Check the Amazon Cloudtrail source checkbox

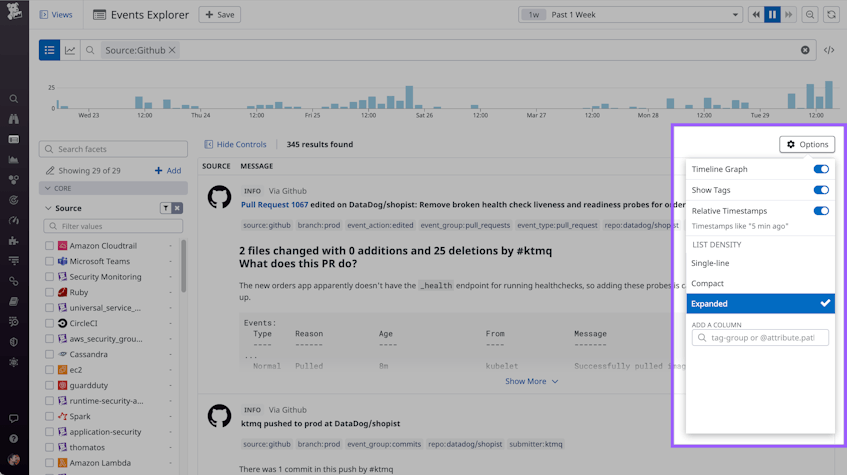click(49, 246)
